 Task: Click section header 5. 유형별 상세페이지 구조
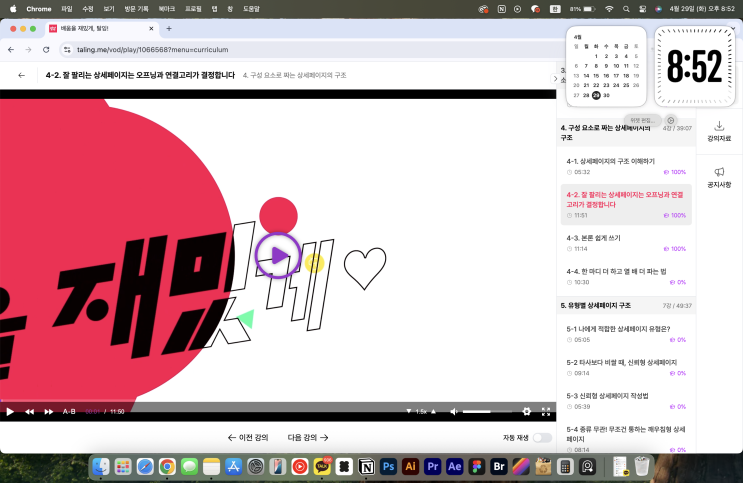[x=626, y=305]
